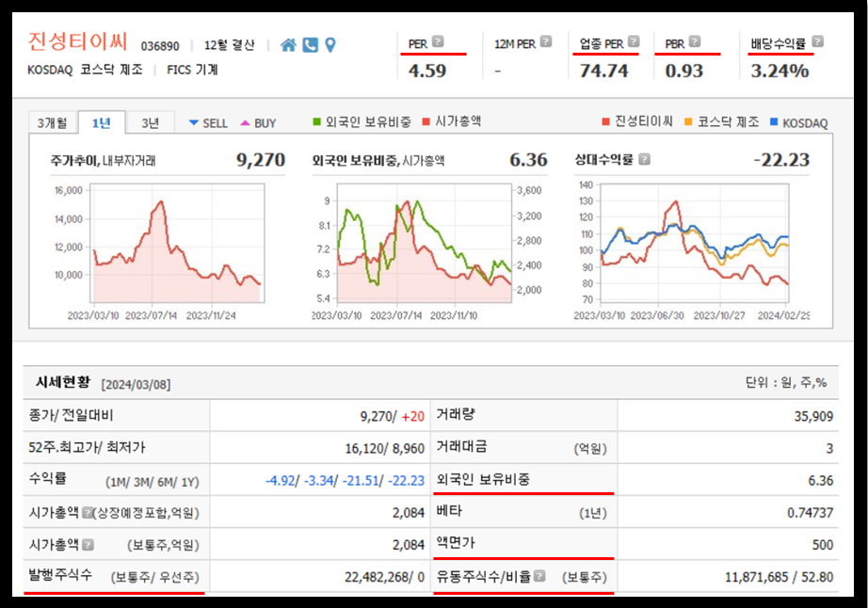
Task: Click the map location pin icon
Action: coord(330,45)
